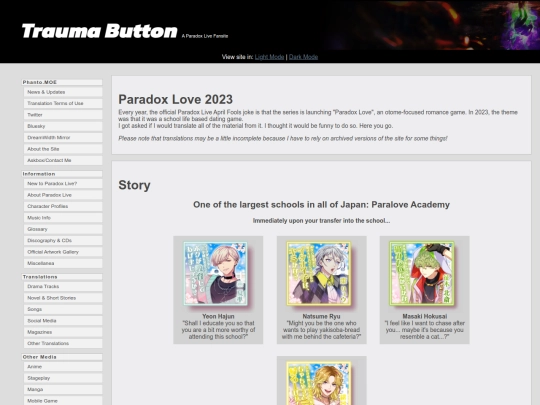Click the Other Media sidebar heading
Screen dimensions: 540x405
click(62, 357)
